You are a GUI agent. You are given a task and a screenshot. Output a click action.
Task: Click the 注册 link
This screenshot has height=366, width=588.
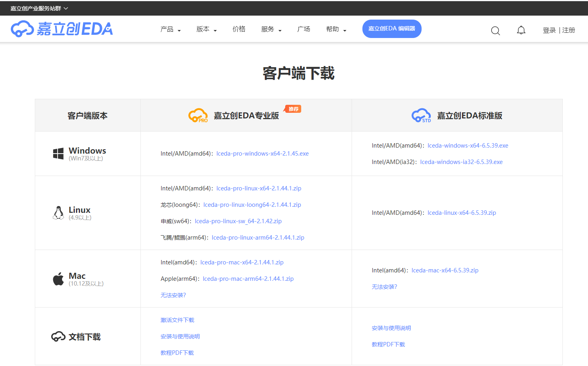(x=568, y=30)
